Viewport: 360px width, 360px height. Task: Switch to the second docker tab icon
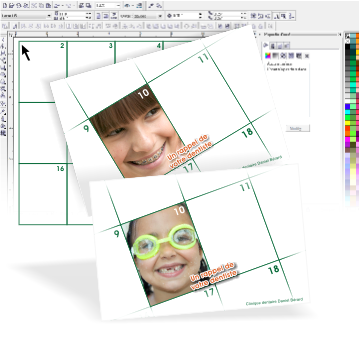279,45
